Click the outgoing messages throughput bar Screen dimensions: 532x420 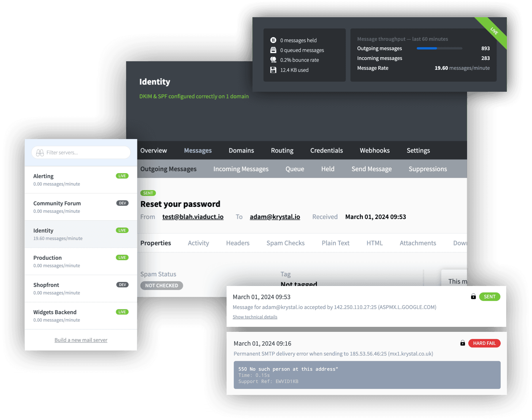pyautogui.click(x=439, y=48)
